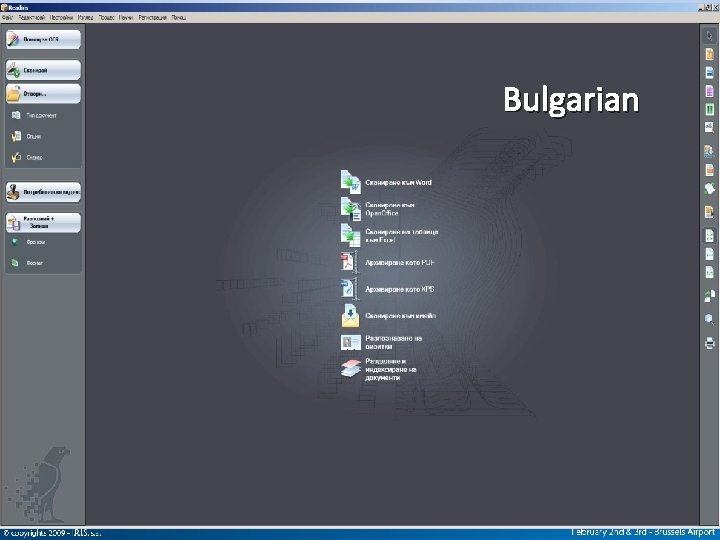Start the scan-table-to-Excel shortcut
The height and width of the screenshot is (540, 720).
(389, 236)
